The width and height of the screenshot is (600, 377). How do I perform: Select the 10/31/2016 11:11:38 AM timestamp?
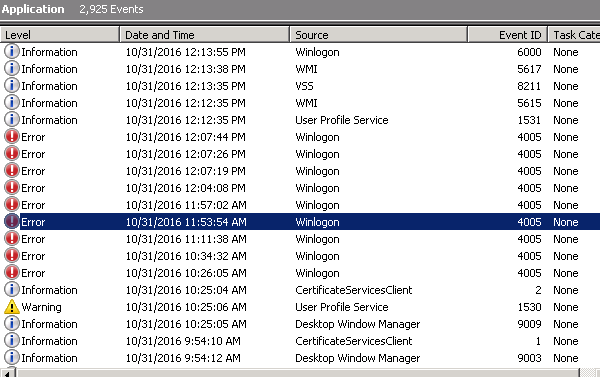[x=186, y=239]
